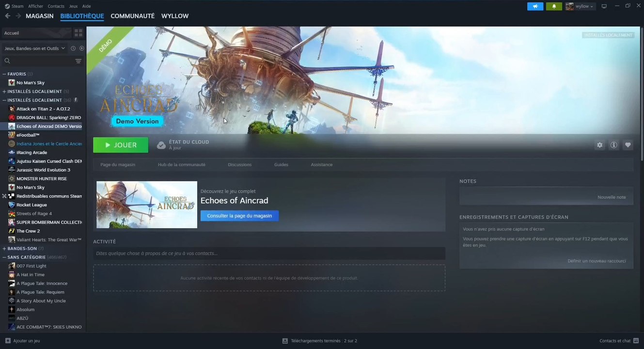Screen dimensions: 644x349
Task: Open the Aide menu
Action: [87, 6]
